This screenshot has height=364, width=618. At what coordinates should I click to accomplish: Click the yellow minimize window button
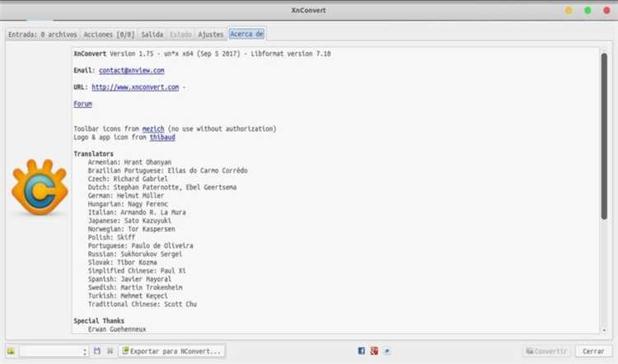[569, 11]
